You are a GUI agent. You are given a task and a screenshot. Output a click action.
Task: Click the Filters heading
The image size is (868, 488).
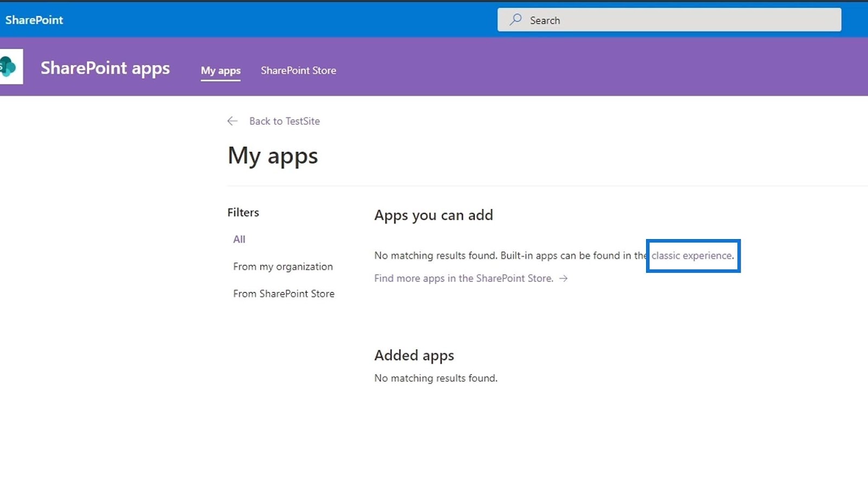click(x=243, y=213)
